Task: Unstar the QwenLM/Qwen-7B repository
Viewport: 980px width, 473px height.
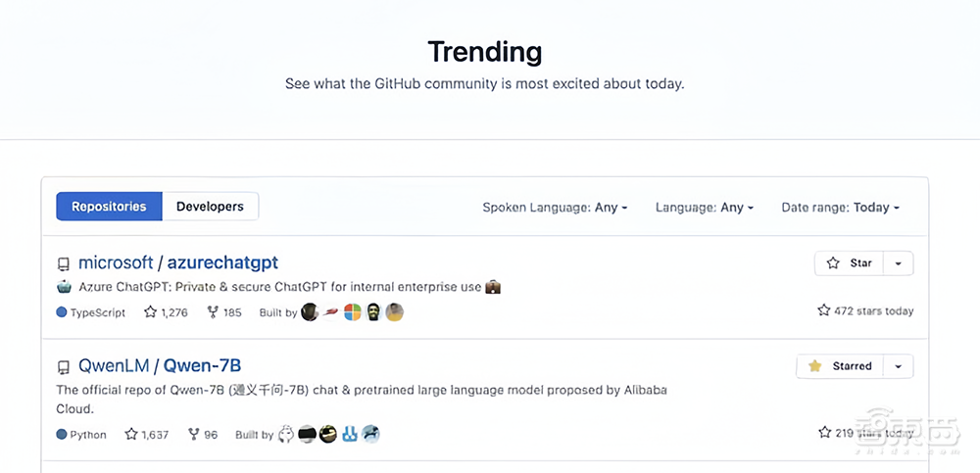Action: (840, 366)
